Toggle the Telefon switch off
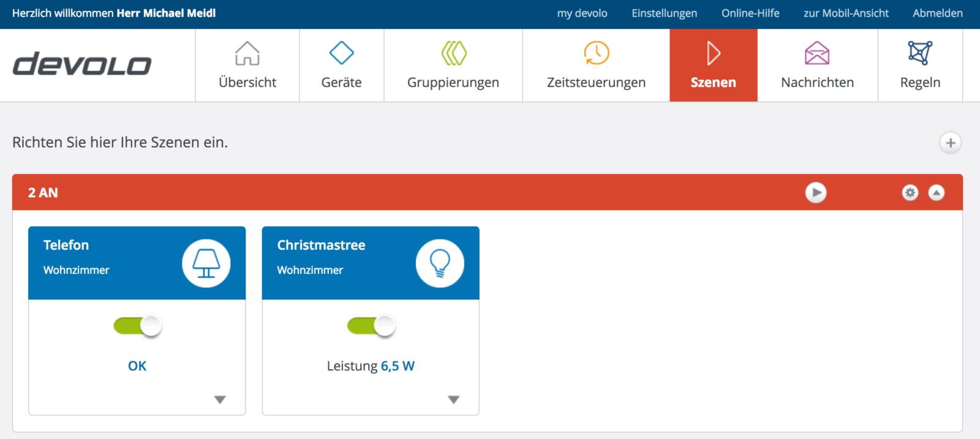The width and height of the screenshot is (980, 439). 138,326
